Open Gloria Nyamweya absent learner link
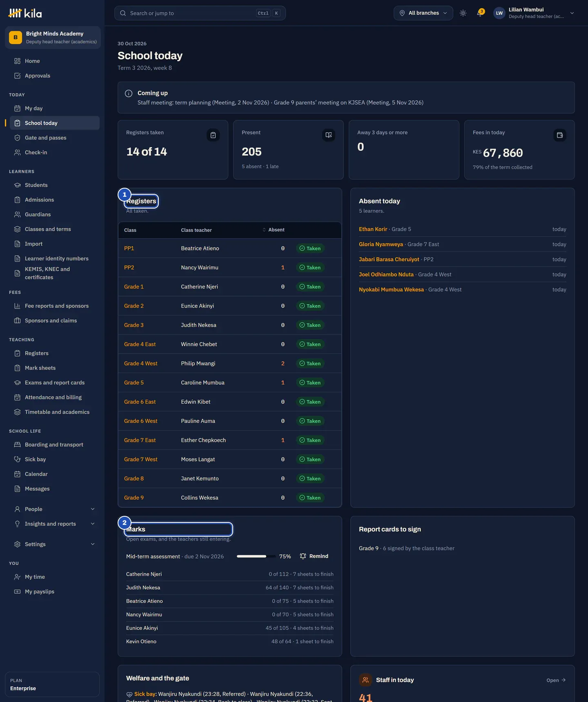Image resolution: width=588 pixels, height=702 pixels. coord(381,244)
